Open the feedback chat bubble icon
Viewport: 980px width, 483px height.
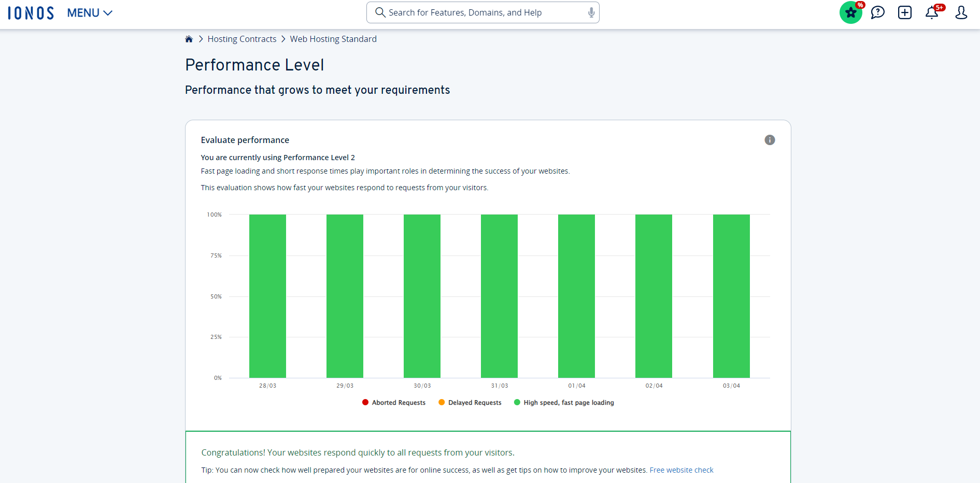click(877, 12)
